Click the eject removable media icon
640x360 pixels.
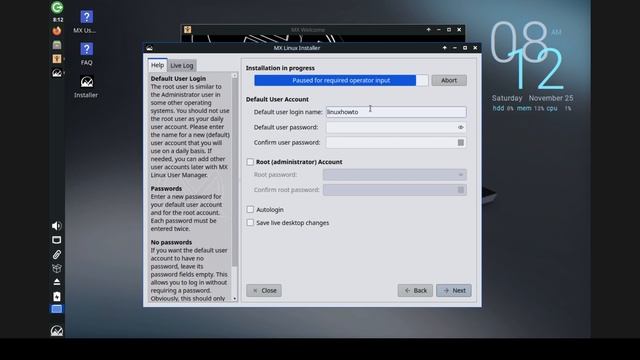57,282
